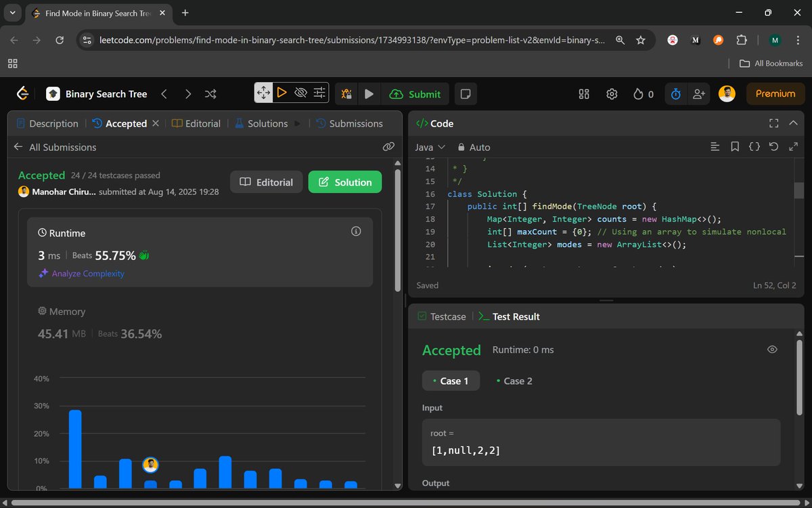
Task: Close the Accepted tab
Action: pyautogui.click(x=156, y=123)
